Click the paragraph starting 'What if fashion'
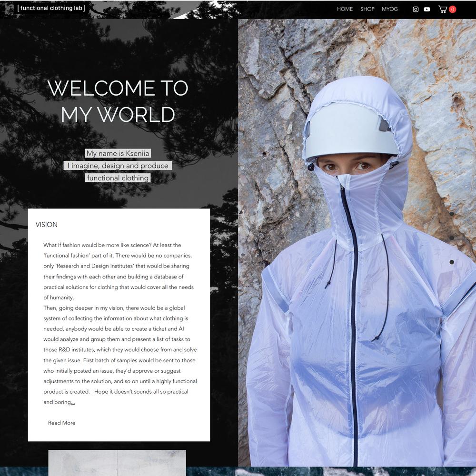Viewport: 476px width, 476px height. click(x=119, y=271)
